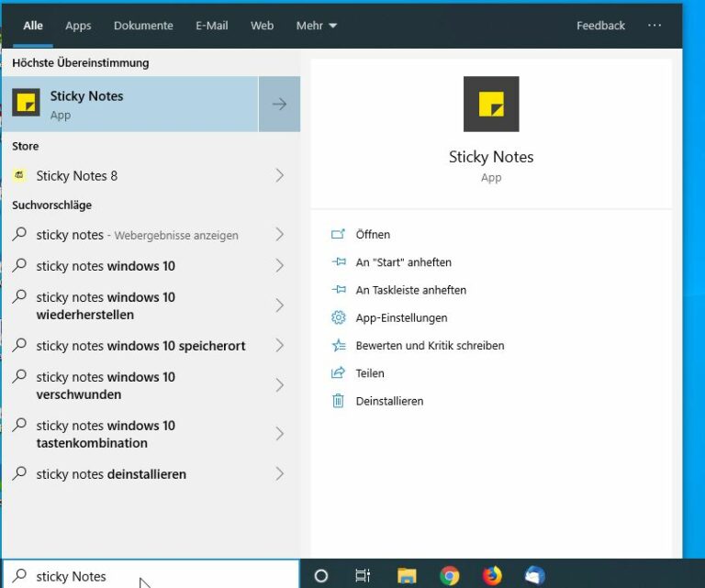Click magnifier icon next to windows 10 speicherort suggestion
The image size is (705, 588).
pyautogui.click(x=19, y=345)
